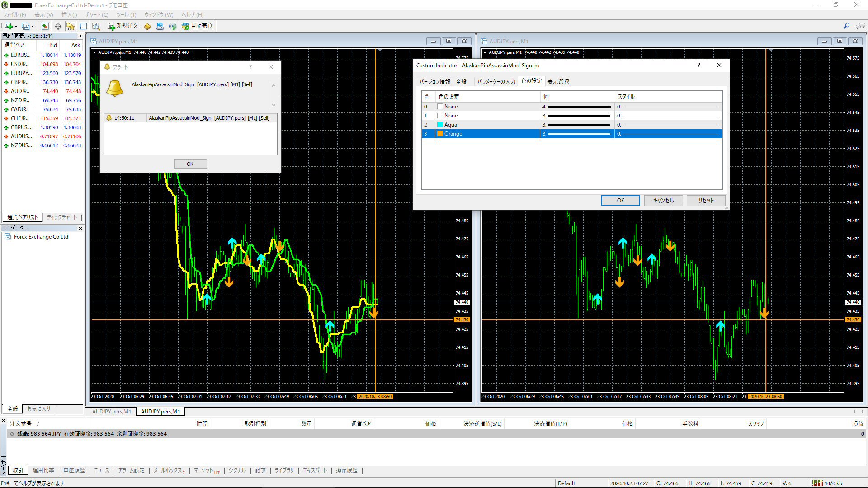Open the width selector for the Aqua row
The height and width of the screenshot is (488, 868).
pos(577,125)
